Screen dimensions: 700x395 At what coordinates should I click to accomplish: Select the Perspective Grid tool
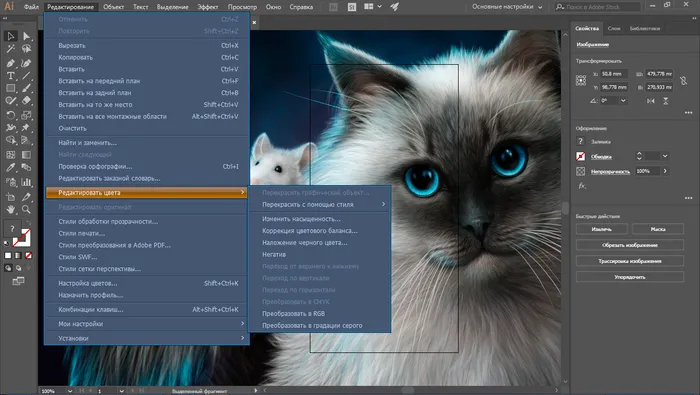[26, 140]
